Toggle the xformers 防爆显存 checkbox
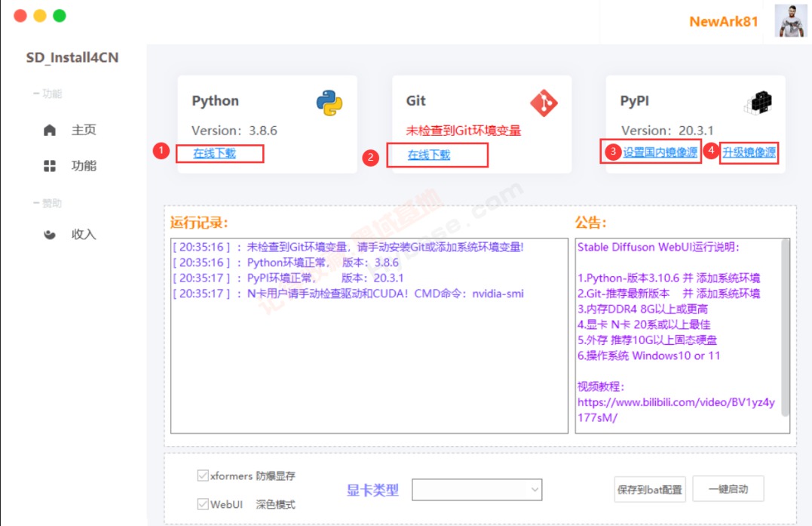812x526 pixels. click(203, 475)
